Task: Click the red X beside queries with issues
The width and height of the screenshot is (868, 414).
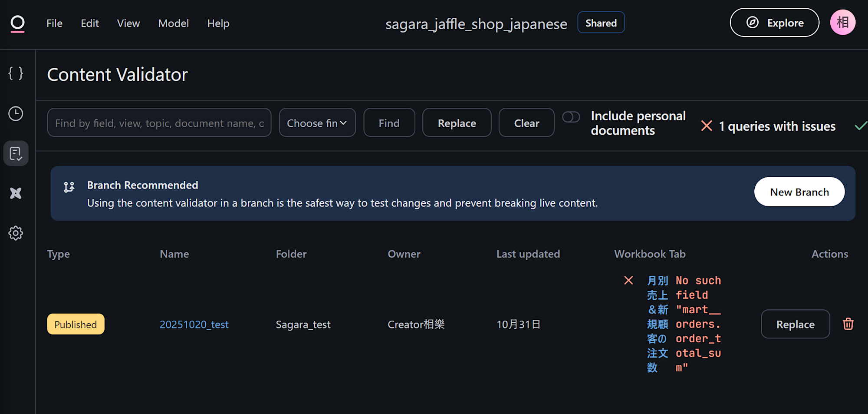Action: [707, 126]
